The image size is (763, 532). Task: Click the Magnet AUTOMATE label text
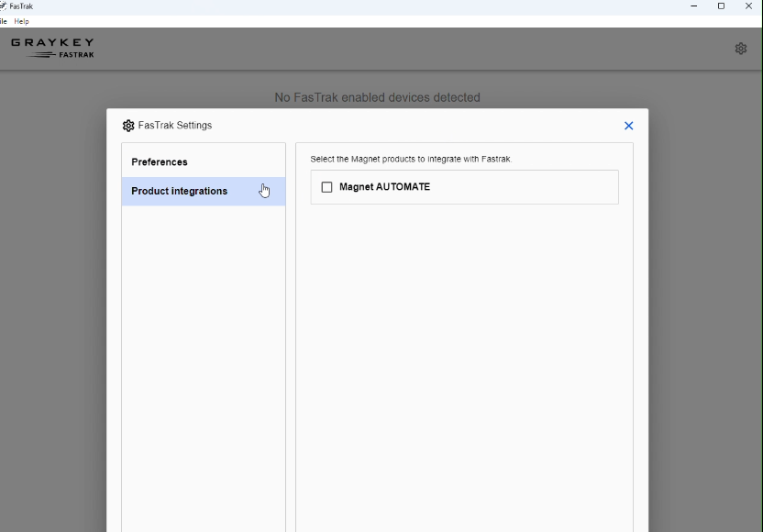[x=384, y=187]
